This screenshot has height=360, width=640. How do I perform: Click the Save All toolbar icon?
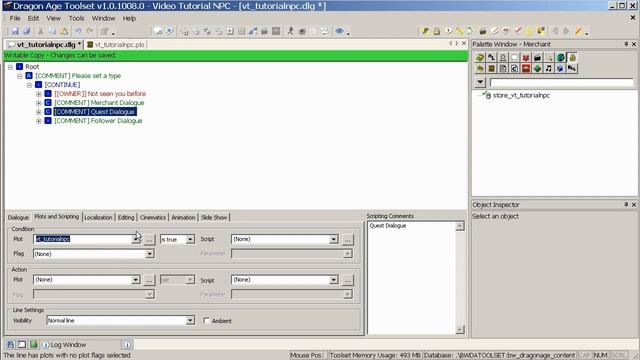[27, 31]
